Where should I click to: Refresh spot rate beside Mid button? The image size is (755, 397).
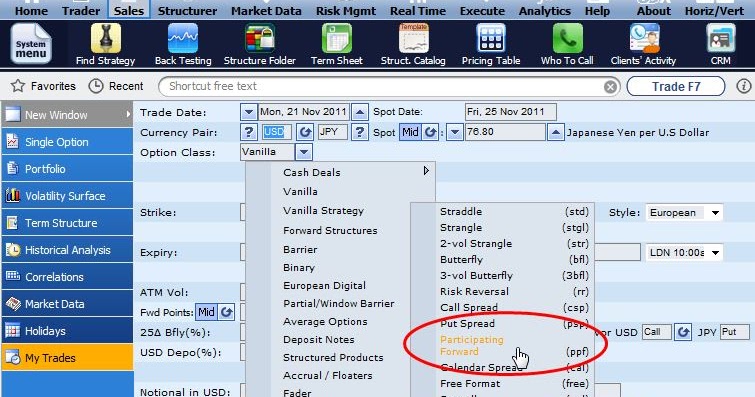430,132
